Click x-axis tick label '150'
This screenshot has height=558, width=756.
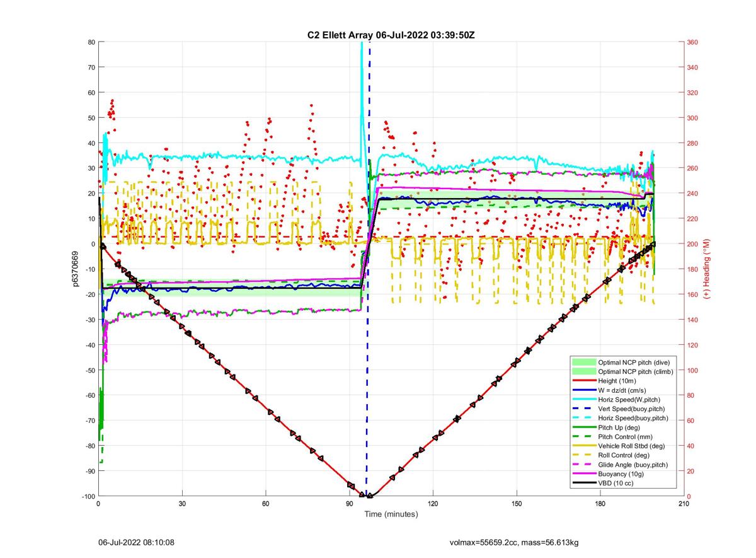[x=517, y=504]
